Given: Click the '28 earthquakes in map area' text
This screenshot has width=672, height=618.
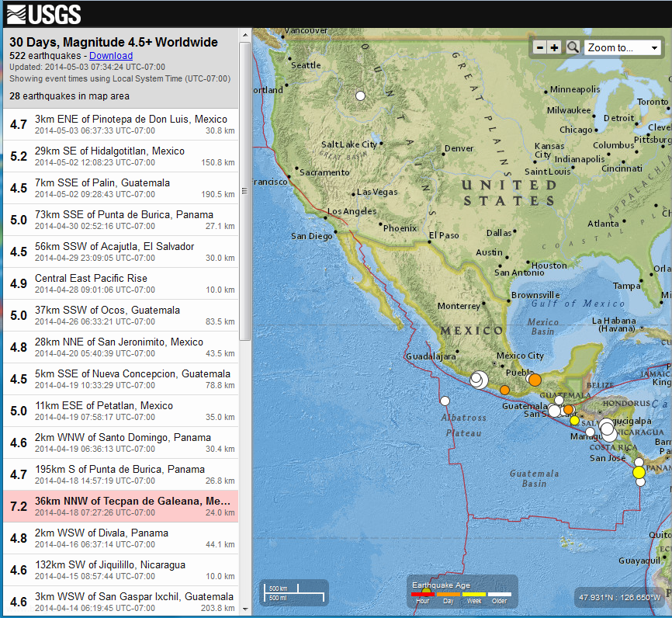Looking at the screenshot, I should 69,96.
